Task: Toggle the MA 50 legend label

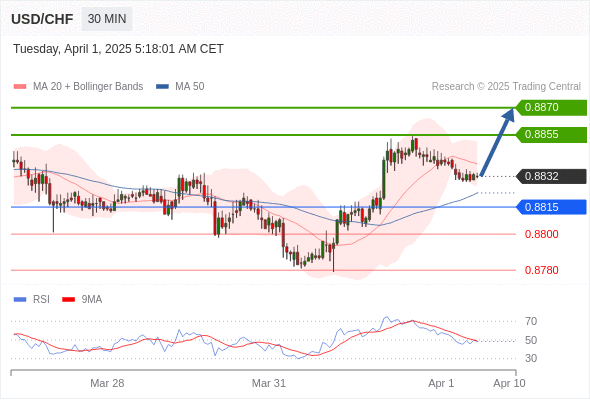Action: tap(190, 87)
